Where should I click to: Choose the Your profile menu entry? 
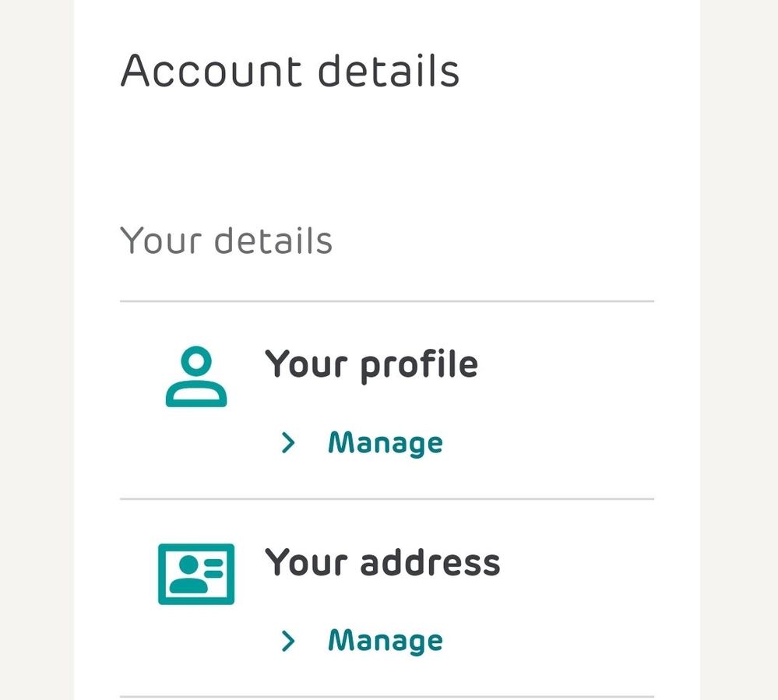coord(371,365)
